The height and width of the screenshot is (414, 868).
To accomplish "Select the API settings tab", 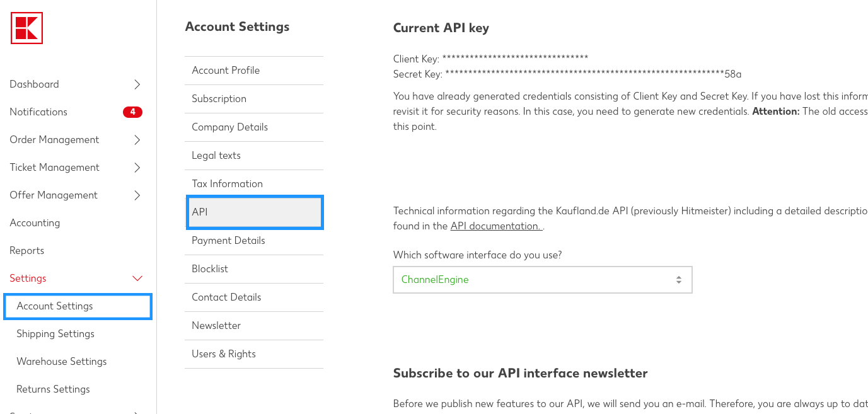I will tap(255, 212).
